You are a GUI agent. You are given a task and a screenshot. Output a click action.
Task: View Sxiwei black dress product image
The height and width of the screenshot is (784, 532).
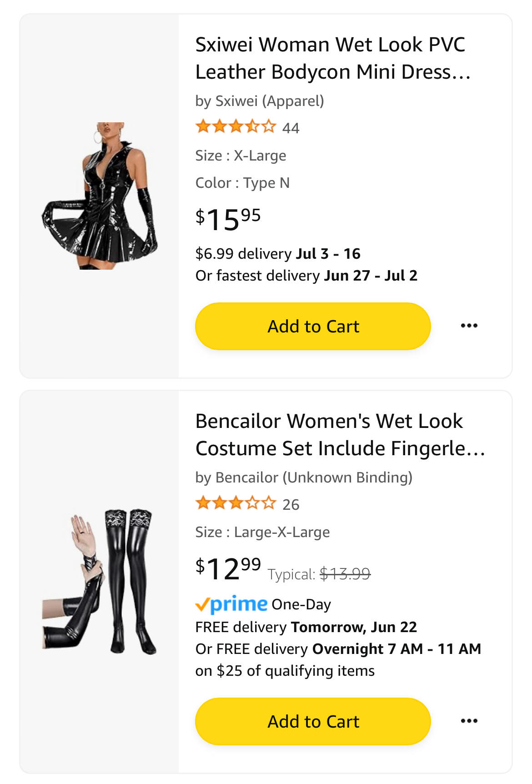point(100,196)
